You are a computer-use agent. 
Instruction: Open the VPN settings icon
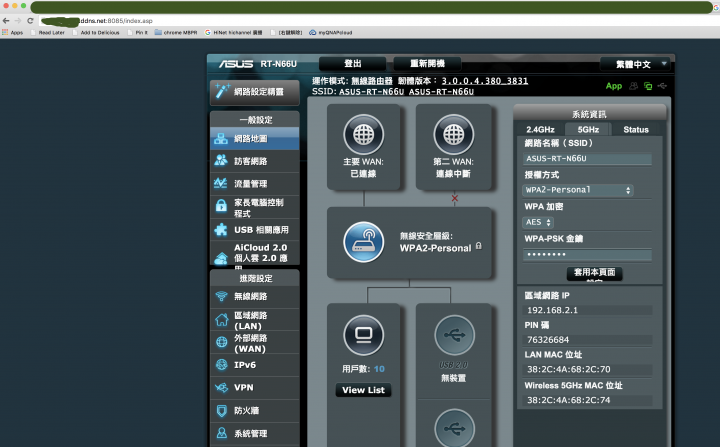pyautogui.click(x=222, y=388)
